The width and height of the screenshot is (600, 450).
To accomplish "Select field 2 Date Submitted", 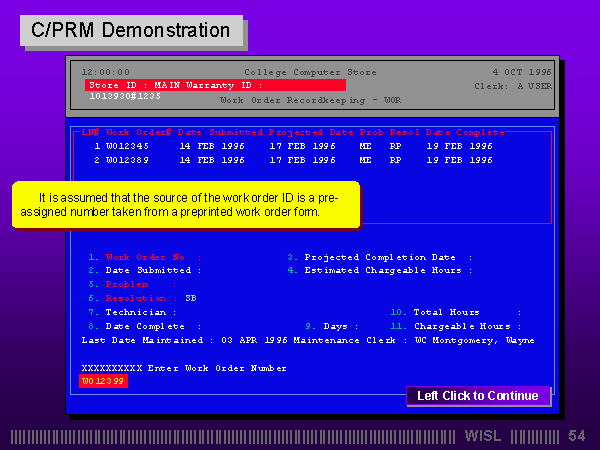I will [150, 270].
